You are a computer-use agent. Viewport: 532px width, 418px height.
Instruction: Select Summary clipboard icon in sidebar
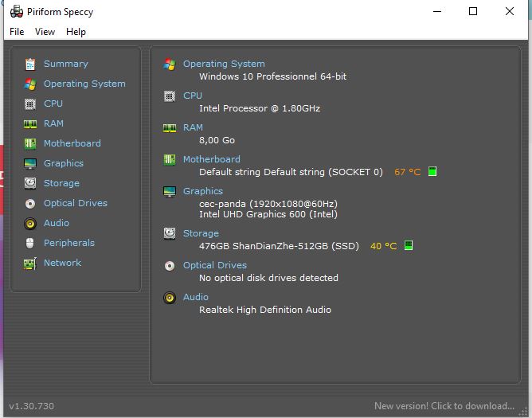click(x=30, y=64)
